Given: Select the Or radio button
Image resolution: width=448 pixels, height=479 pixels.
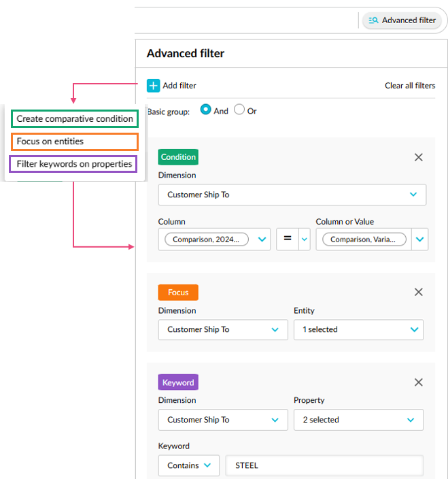Looking at the screenshot, I should click(239, 110).
